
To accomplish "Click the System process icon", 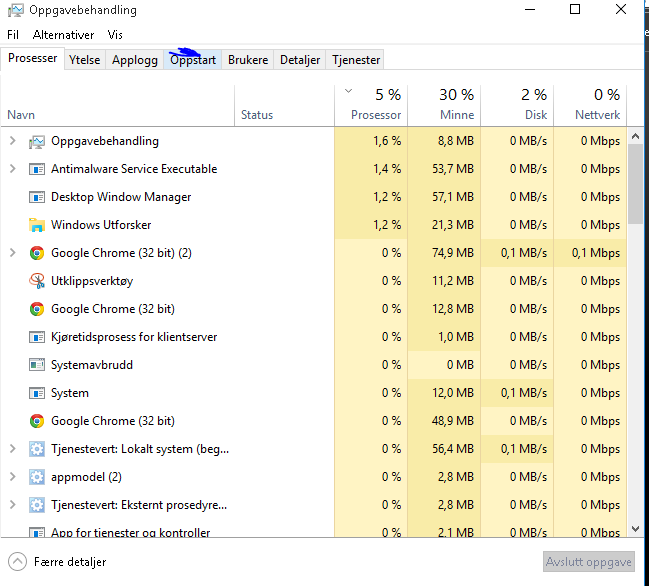I will 37,393.
